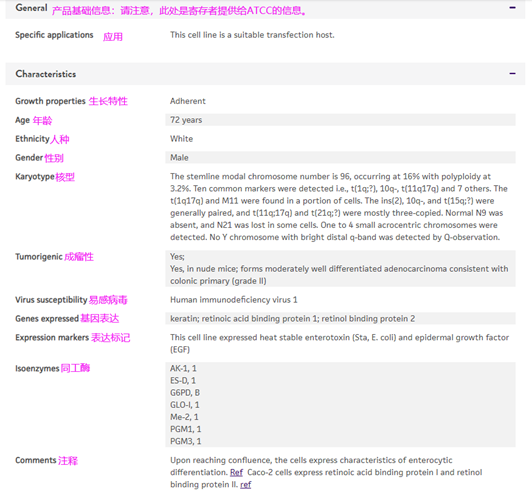This screenshot has height=497, width=532.
Task: Click the Expression markers description text
Action: pyautogui.click(x=339, y=343)
